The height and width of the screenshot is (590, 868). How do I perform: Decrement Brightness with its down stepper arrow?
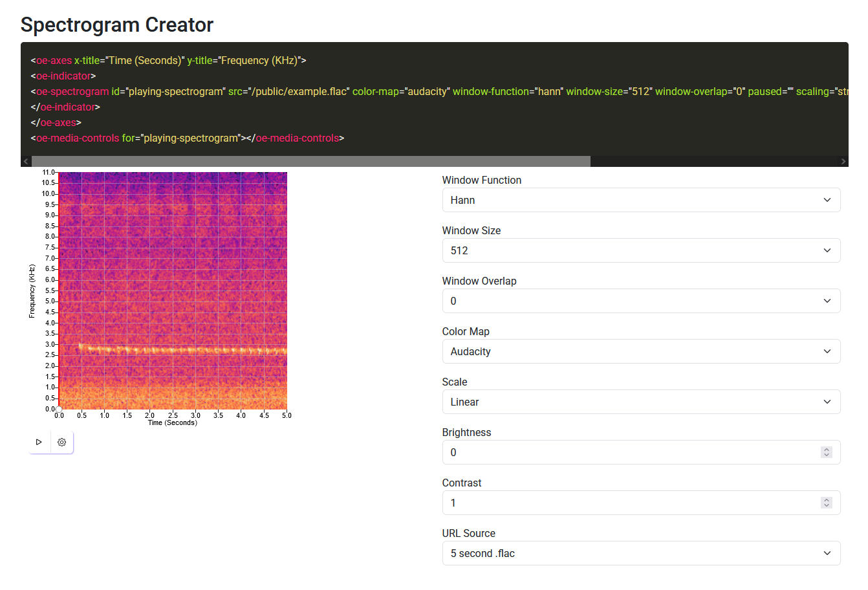(826, 455)
